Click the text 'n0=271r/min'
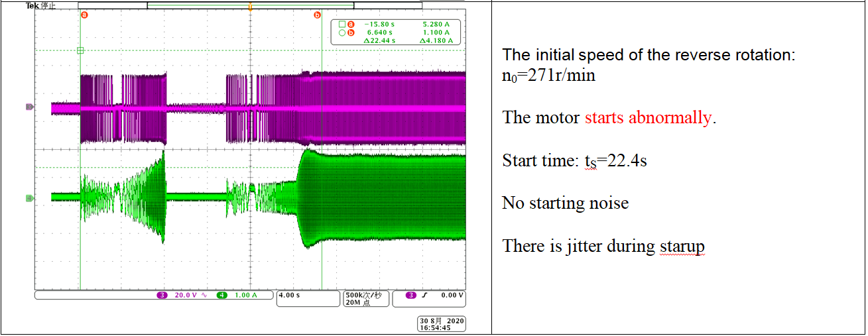Screen dimensions: 868x336 (548, 76)
